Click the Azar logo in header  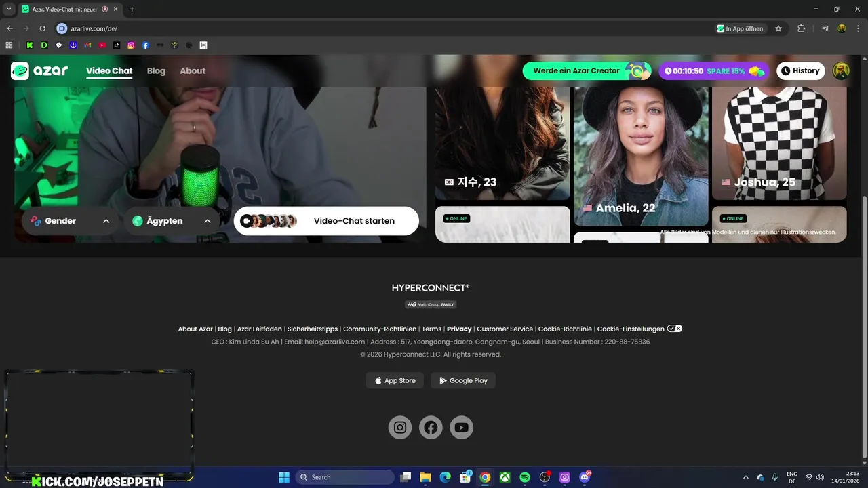(39, 70)
